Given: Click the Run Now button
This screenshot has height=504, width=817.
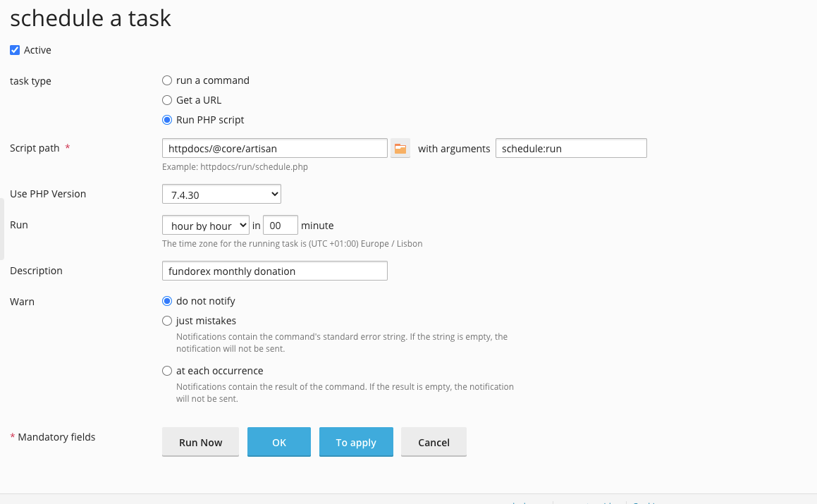Looking at the screenshot, I should [200, 442].
